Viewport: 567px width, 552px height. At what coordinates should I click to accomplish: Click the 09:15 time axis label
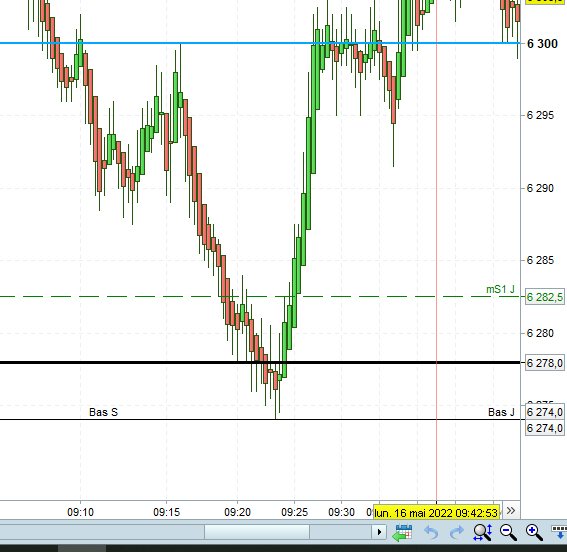pos(166,512)
